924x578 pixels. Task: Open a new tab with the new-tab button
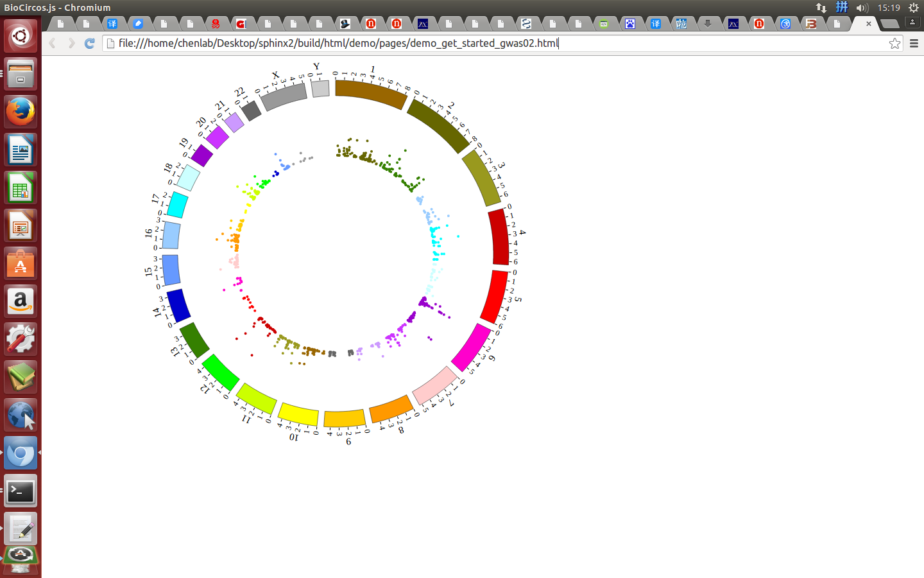pyautogui.click(x=889, y=24)
